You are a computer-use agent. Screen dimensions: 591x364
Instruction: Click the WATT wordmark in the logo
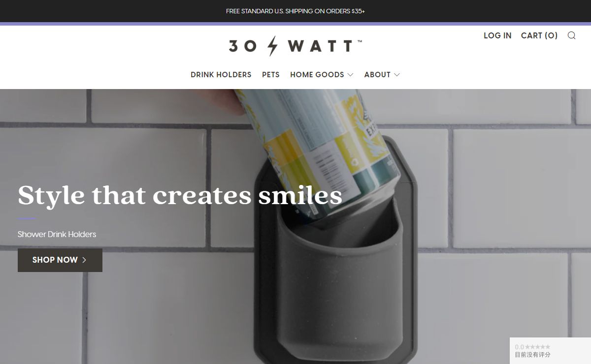[320, 46]
